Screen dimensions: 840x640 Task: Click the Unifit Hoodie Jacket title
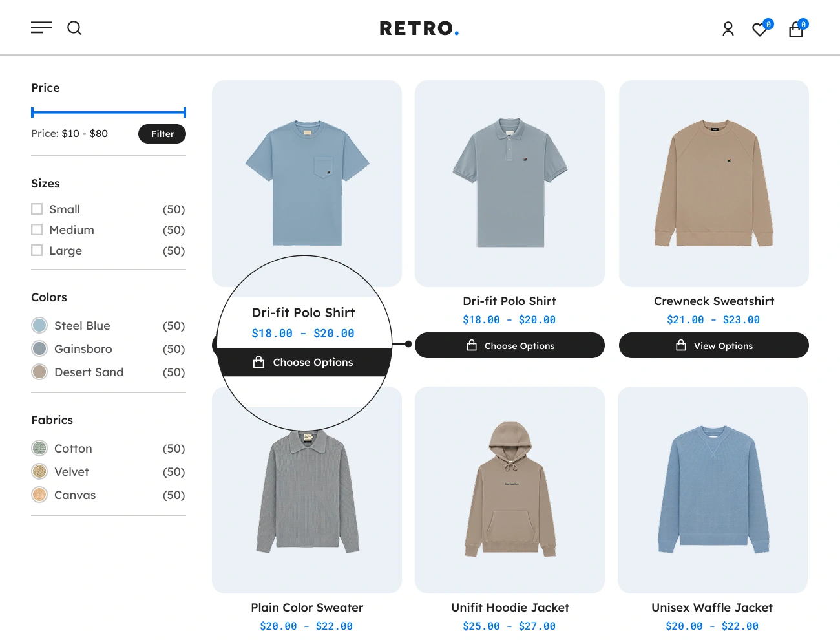pos(510,608)
